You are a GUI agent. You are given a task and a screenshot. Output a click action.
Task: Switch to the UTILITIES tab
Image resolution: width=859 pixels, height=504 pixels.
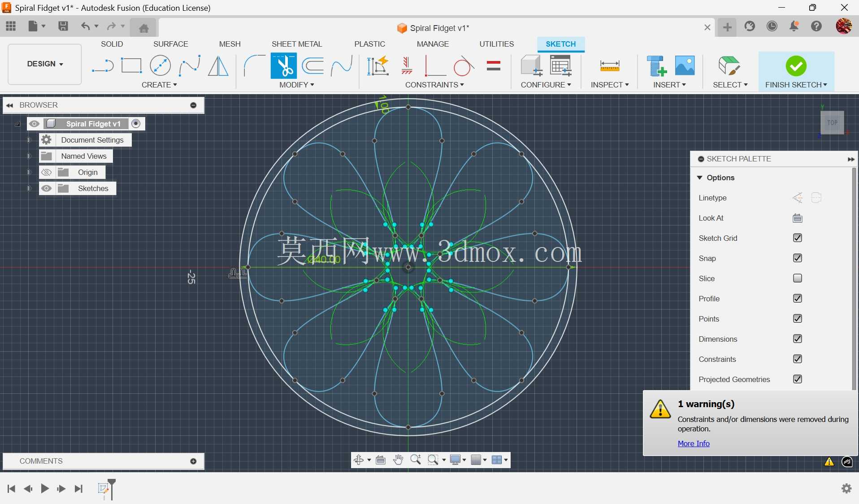[x=496, y=44]
